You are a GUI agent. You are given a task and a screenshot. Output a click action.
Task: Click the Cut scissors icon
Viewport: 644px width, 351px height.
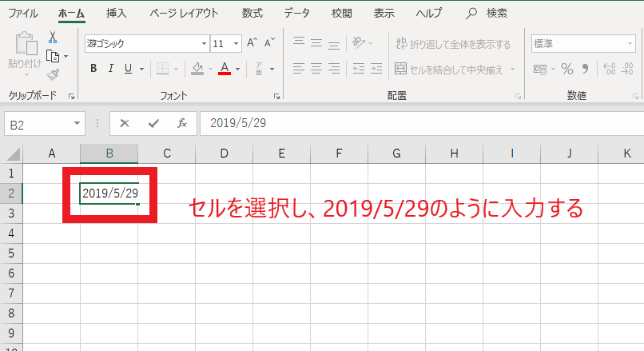click(53, 38)
